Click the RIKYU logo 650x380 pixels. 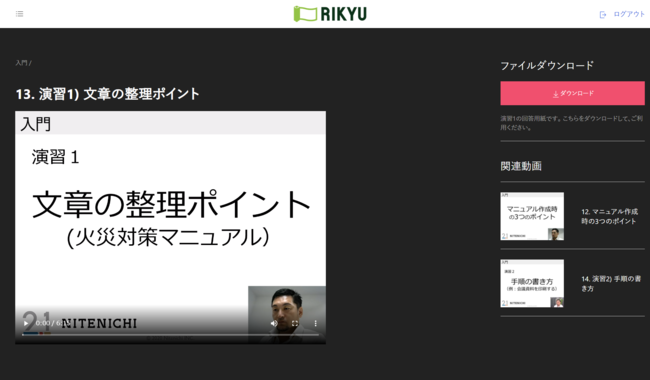pyautogui.click(x=330, y=14)
